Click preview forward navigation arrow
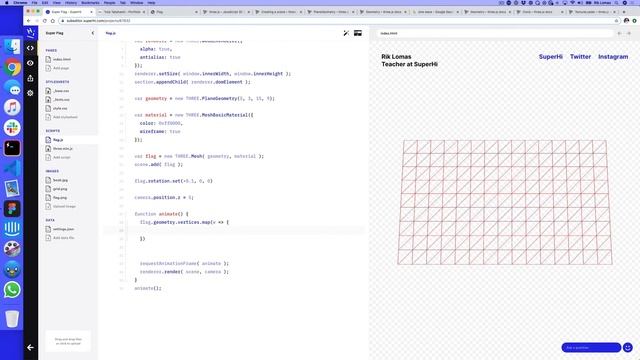Viewport: 640px width, 360px height. click(629, 33)
